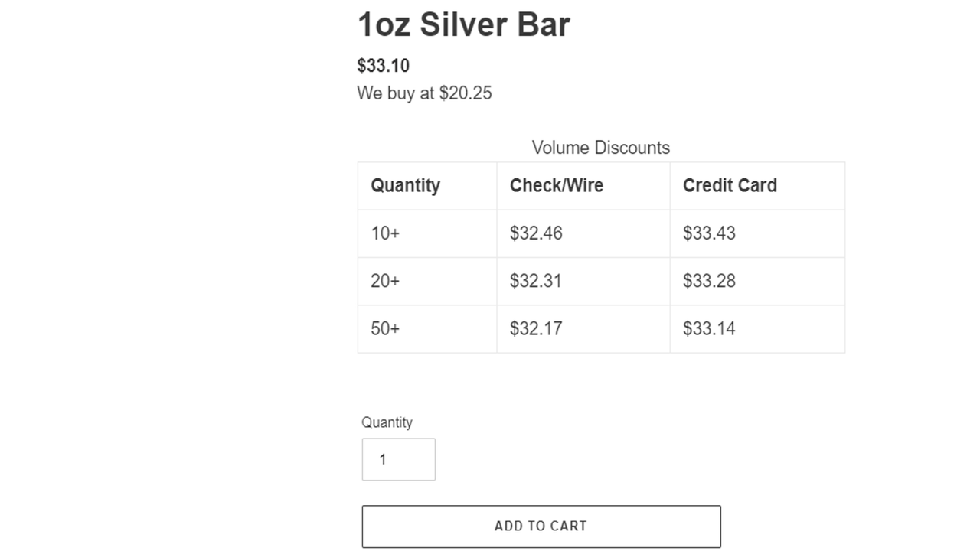Click the $33.14 credit card price
Viewport: 980px width, 551px height.
(709, 328)
